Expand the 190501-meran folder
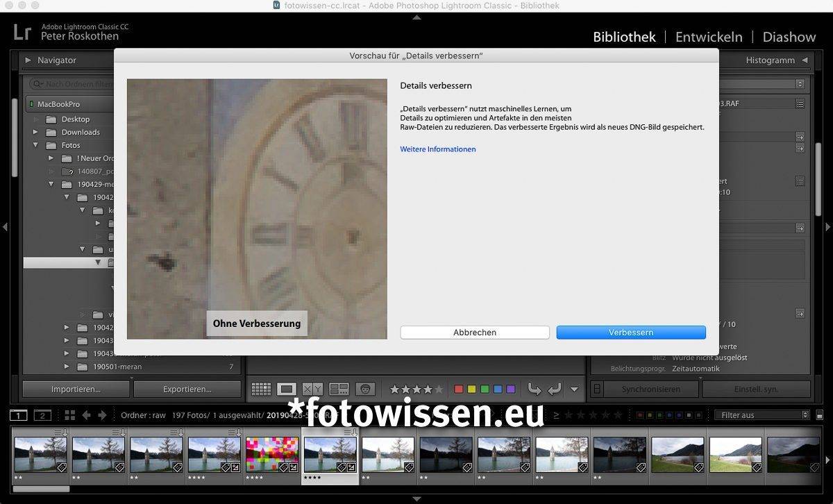833x504 pixels. tap(67, 367)
